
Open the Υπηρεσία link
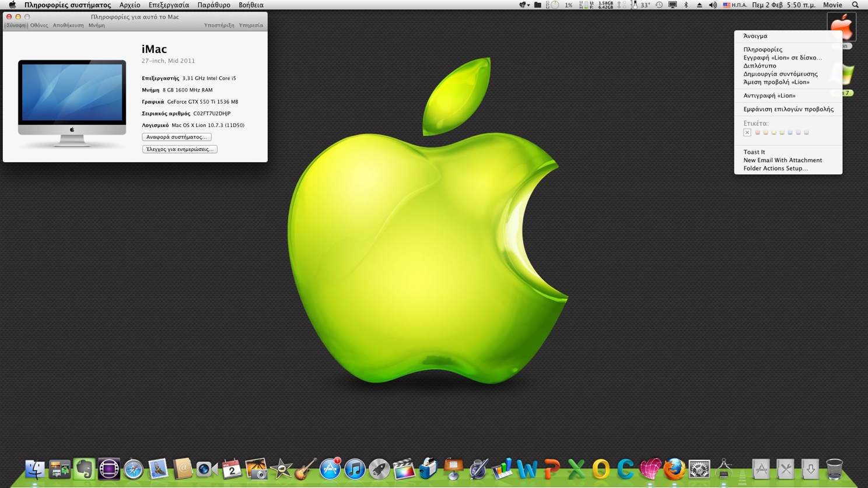tap(251, 25)
